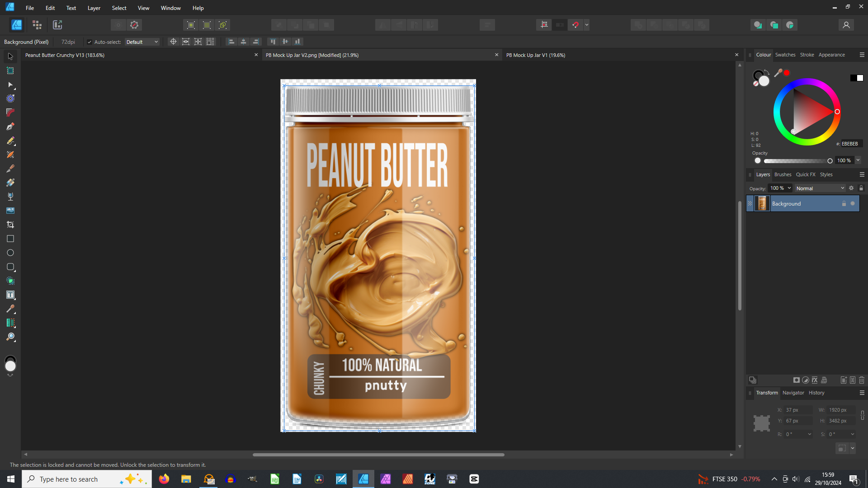Image resolution: width=868 pixels, height=488 pixels.
Task: Toggle Transform Objects Separately button
Action: [x=210, y=42]
